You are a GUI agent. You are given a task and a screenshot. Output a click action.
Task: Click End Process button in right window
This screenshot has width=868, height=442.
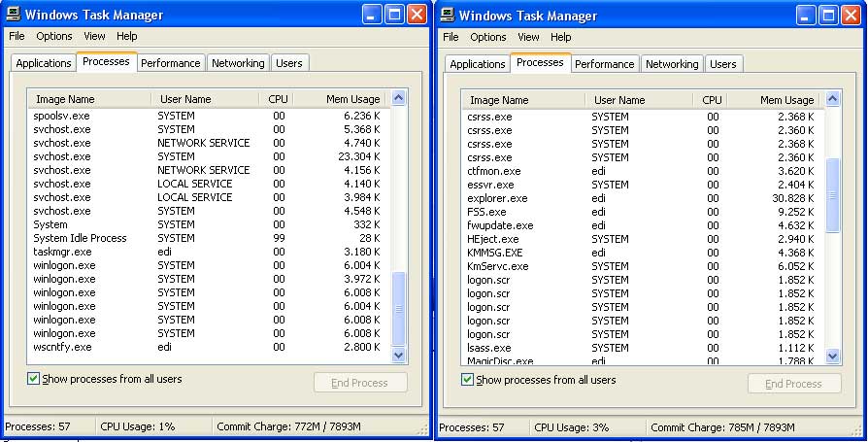794,384
